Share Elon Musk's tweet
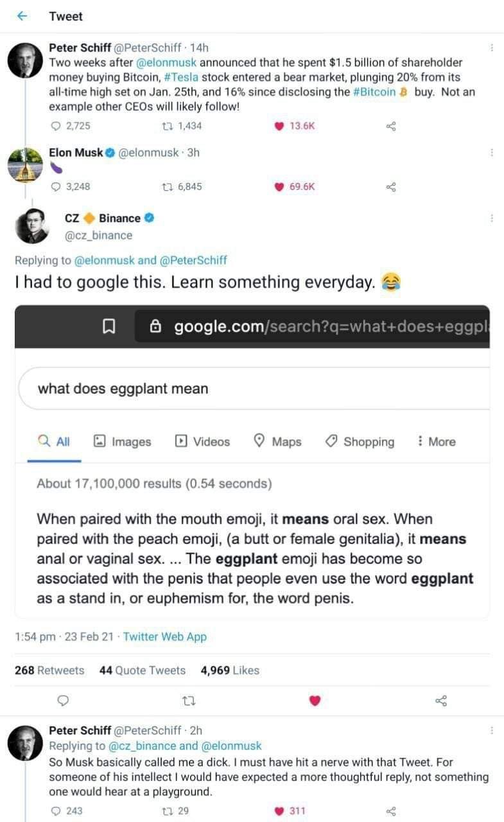Viewport: 504px width, 822px height. 391,187
